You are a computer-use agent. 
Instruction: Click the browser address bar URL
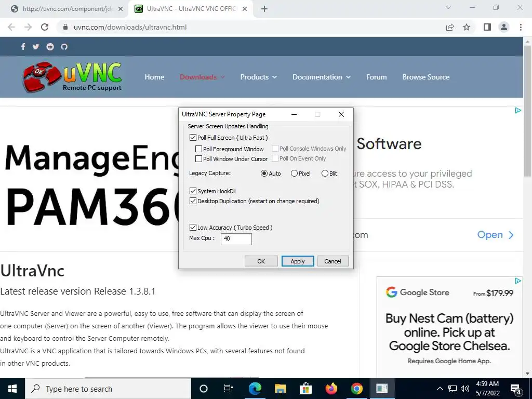pyautogui.click(x=130, y=27)
